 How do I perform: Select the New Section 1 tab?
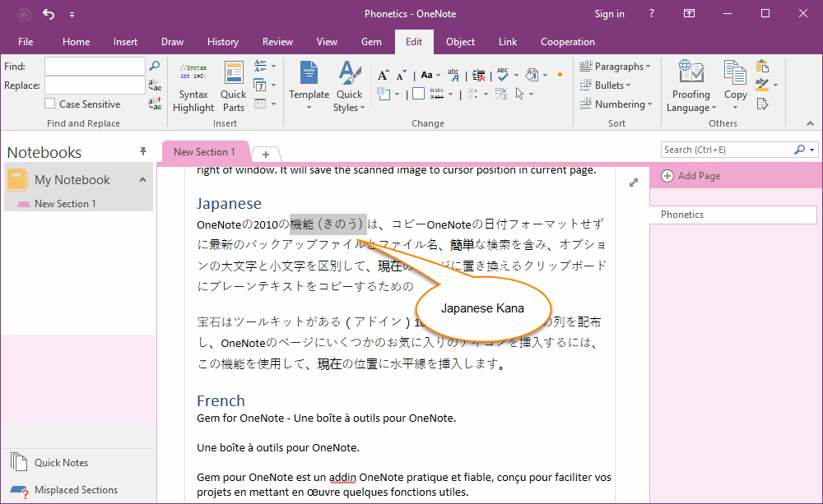[x=205, y=151]
